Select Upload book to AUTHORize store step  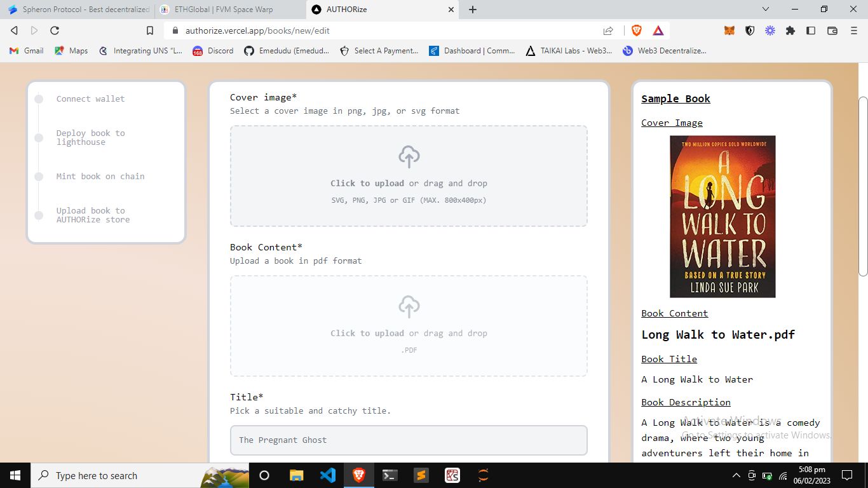coord(93,215)
